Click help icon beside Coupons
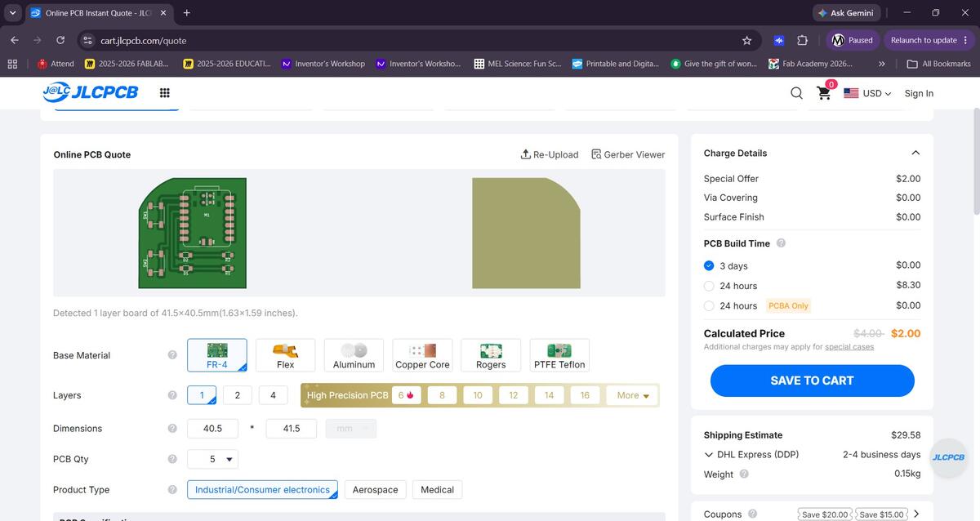The image size is (980, 521). 752,514
